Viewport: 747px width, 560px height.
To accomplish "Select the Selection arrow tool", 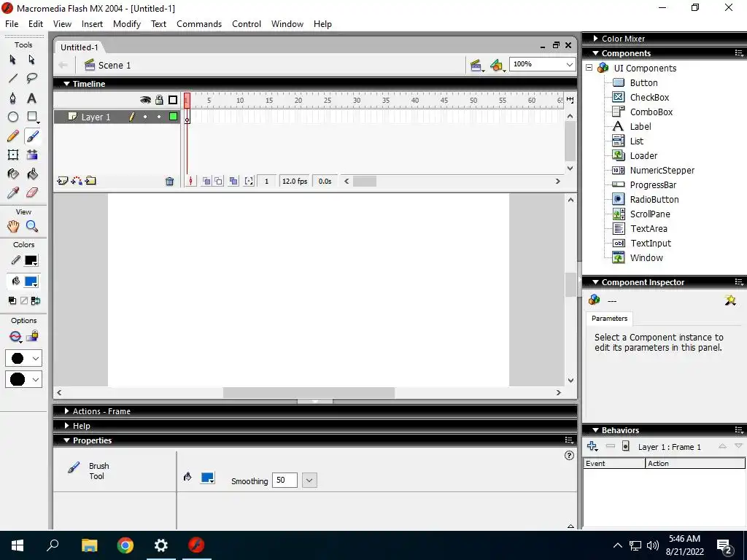I will click(x=13, y=60).
